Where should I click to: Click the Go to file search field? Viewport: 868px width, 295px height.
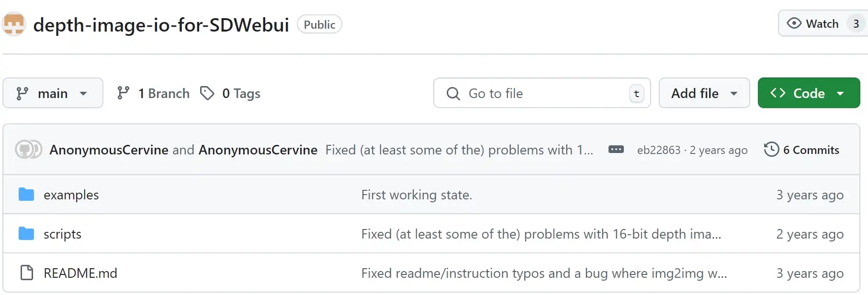click(542, 93)
